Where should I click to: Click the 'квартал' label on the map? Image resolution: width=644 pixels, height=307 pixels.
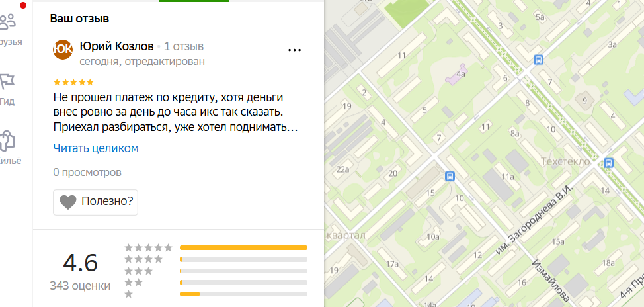346,236
